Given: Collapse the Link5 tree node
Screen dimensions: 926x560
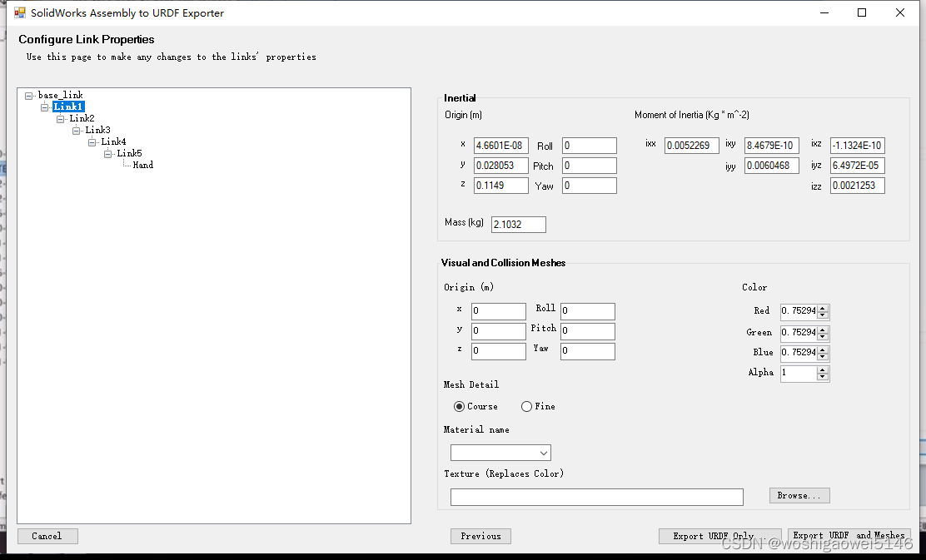Looking at the screenshot, I should coord(108,154).
